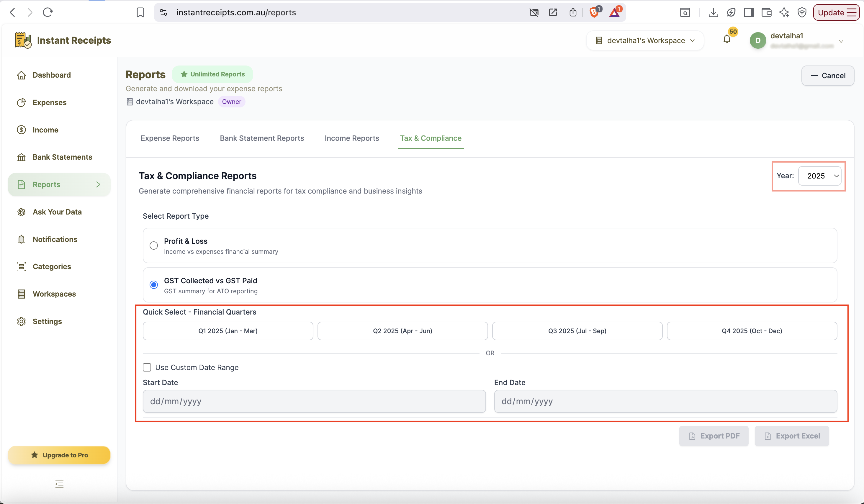
Task: Open Brave Rewards triangle icon
Action: 615,12
